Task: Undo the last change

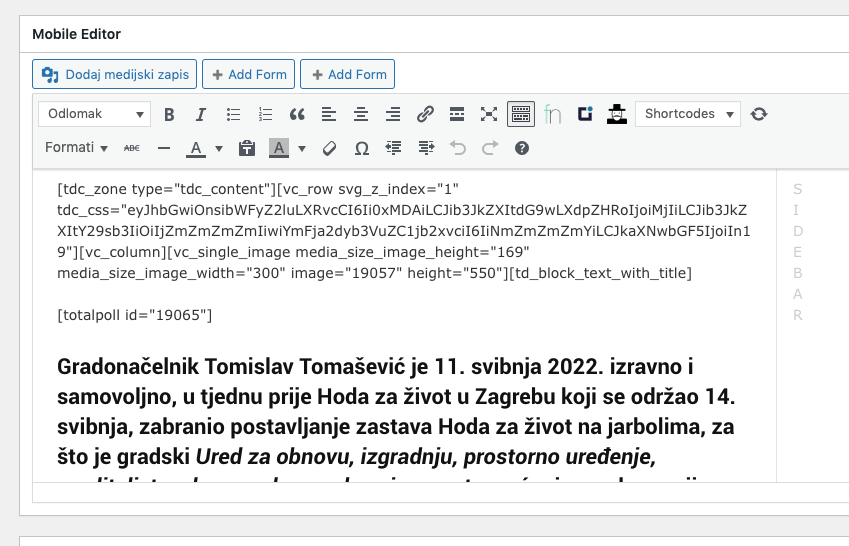Action: point(458,148)
